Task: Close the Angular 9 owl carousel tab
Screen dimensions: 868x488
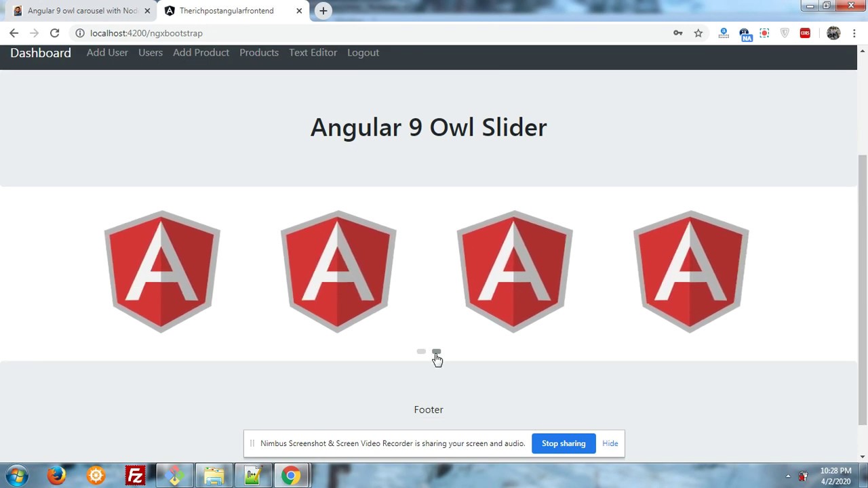Action: click(147, 11)
